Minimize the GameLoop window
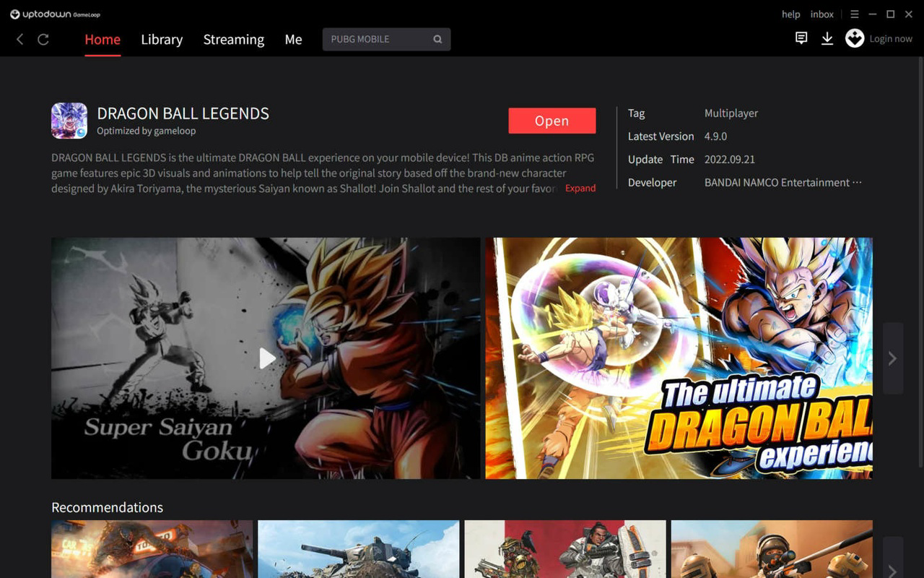 coord(873,14)
